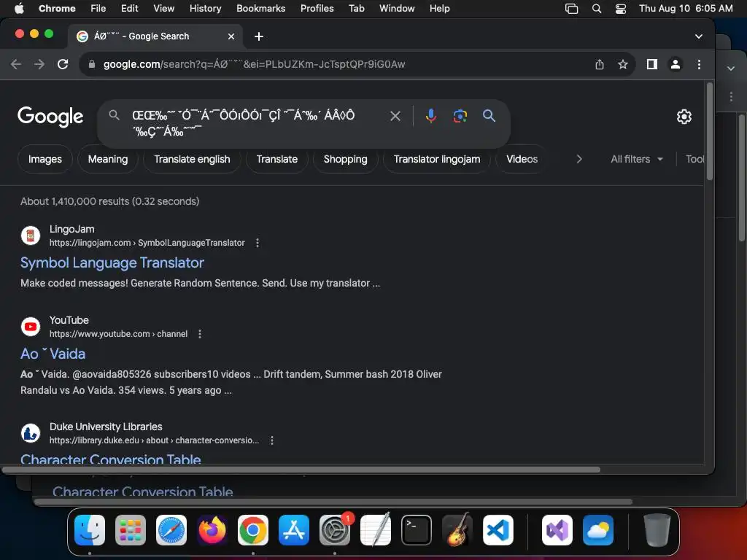Open Control Center in menu bar
Screen dimensions: 747x560
[620, 9]
